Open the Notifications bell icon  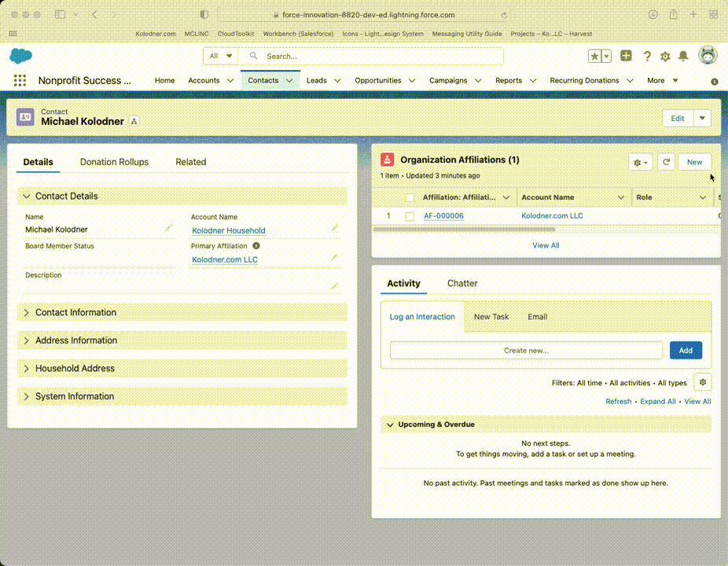[x=683, y=56]
